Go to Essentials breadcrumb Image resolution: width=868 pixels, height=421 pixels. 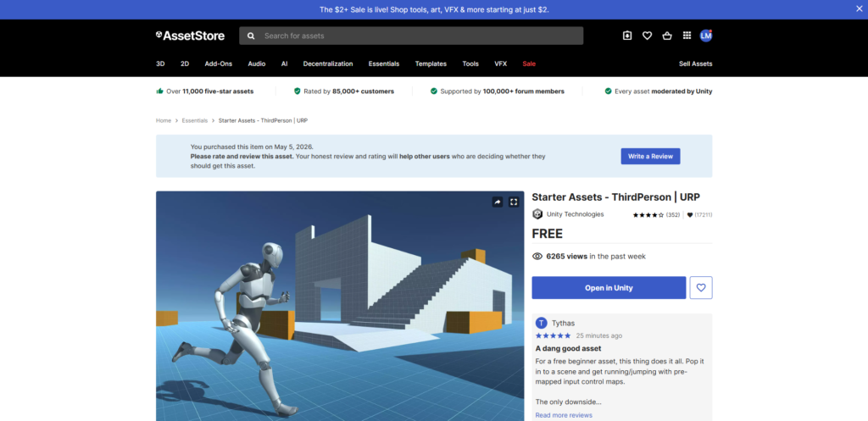tap(195, 120)
